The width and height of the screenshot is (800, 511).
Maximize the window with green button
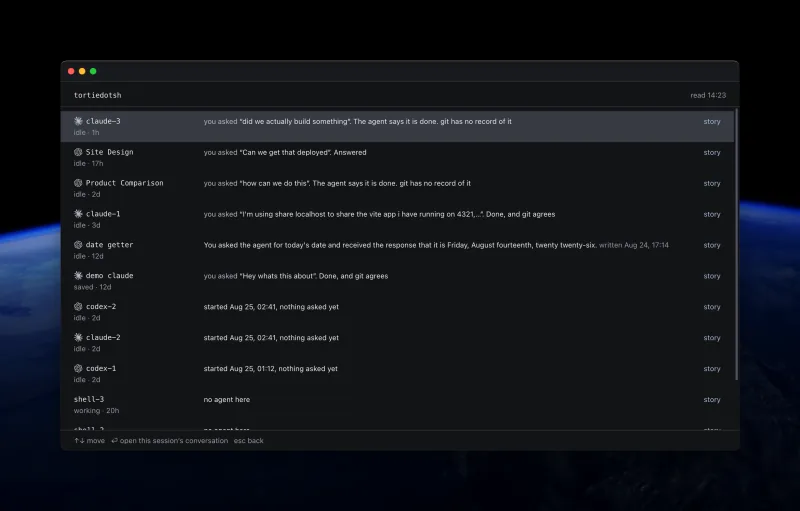click(93, 71)
